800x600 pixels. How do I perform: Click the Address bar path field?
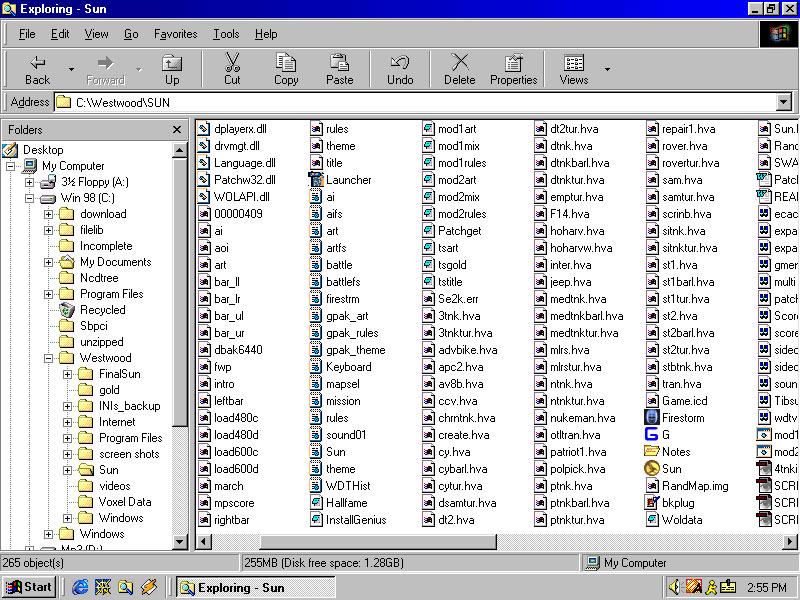[x=416, y=103]
